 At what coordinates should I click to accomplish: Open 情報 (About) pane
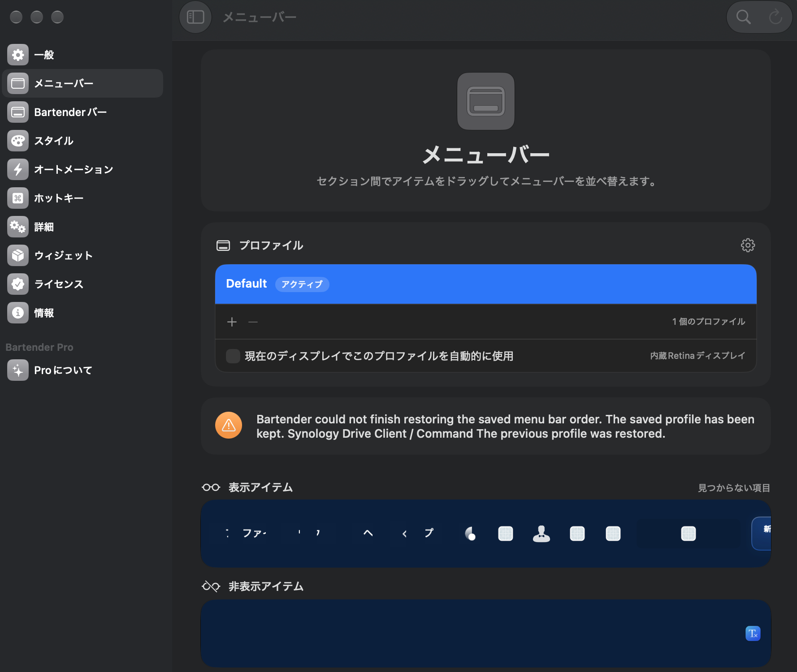coord(82,313)
